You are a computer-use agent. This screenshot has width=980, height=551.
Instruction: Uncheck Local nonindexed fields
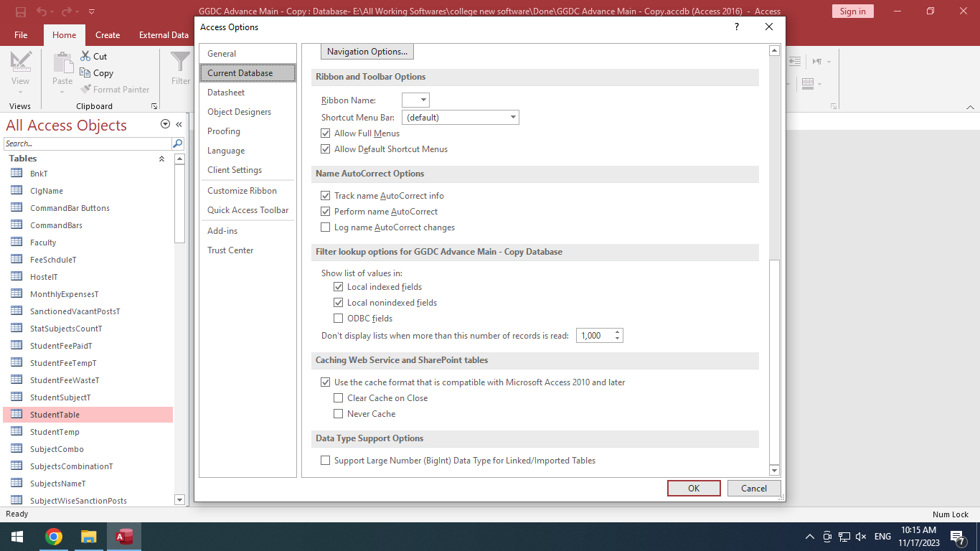(x=339, y=303)
